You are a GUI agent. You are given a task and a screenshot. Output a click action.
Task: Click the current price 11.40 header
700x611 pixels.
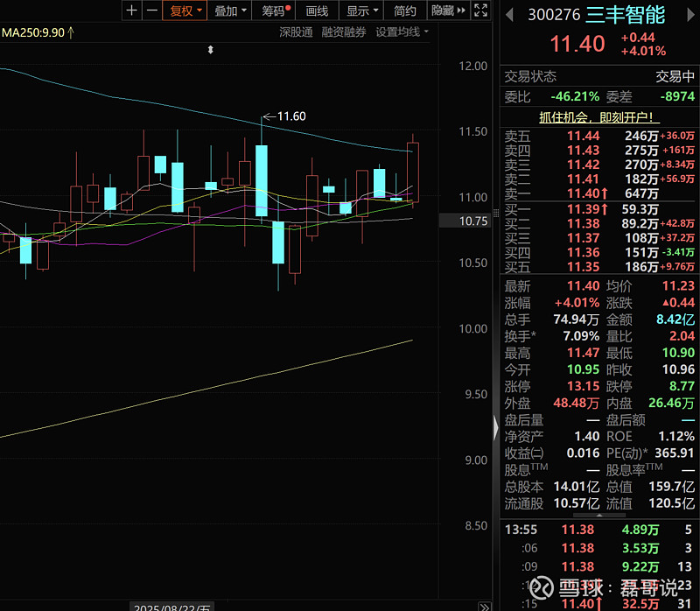click(577, 44)
